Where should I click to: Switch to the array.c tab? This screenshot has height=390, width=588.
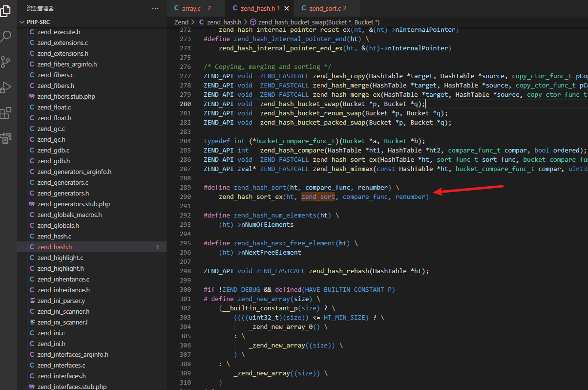(x=191, y=8)
